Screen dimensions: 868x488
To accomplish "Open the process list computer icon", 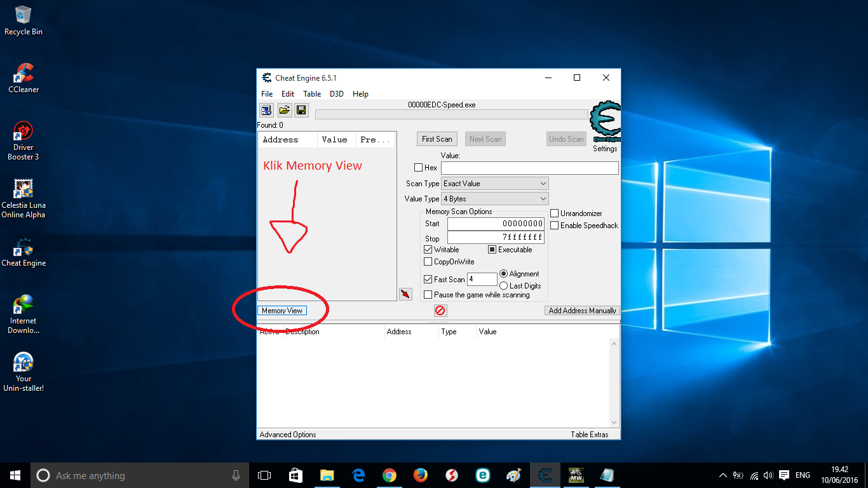I will click(x=266, y=111).
